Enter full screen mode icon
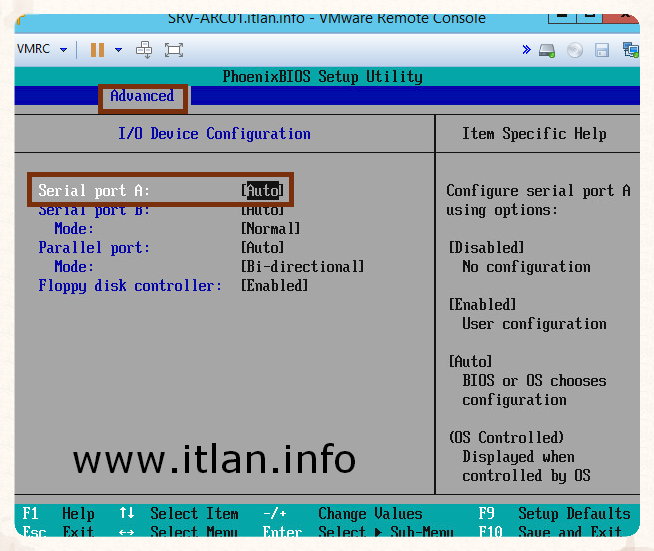The width and height of the screenshot is (654, 551). click(174, 49)
